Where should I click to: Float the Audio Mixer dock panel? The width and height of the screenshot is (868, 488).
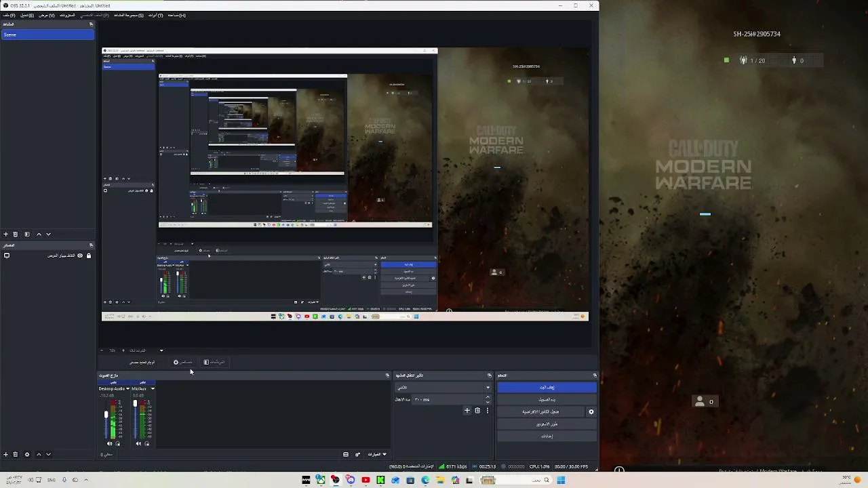pyautogui.click(x=387, y=375)
